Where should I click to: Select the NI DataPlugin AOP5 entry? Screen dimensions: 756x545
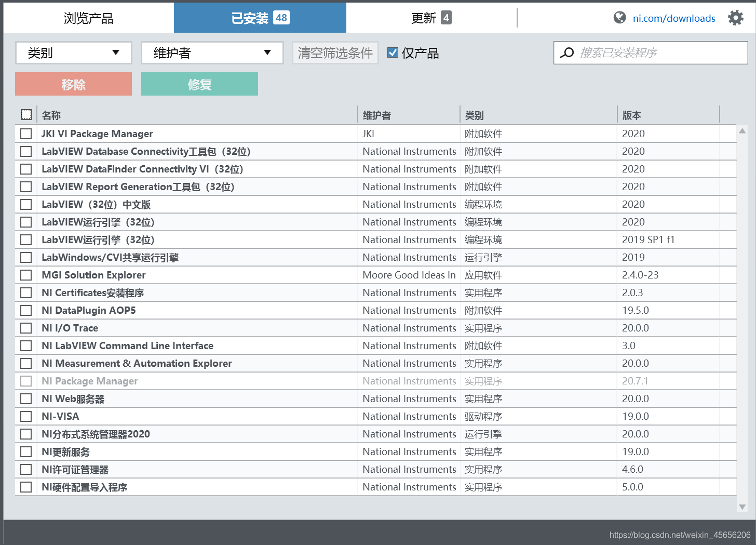(x=89, y=310)
